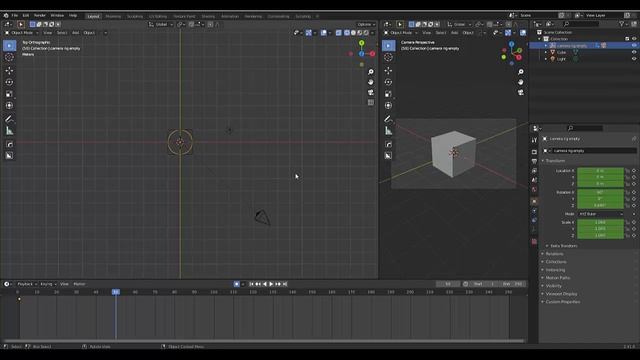Select the Annotate tool in left viewport toolbar

tap(9, 119)
